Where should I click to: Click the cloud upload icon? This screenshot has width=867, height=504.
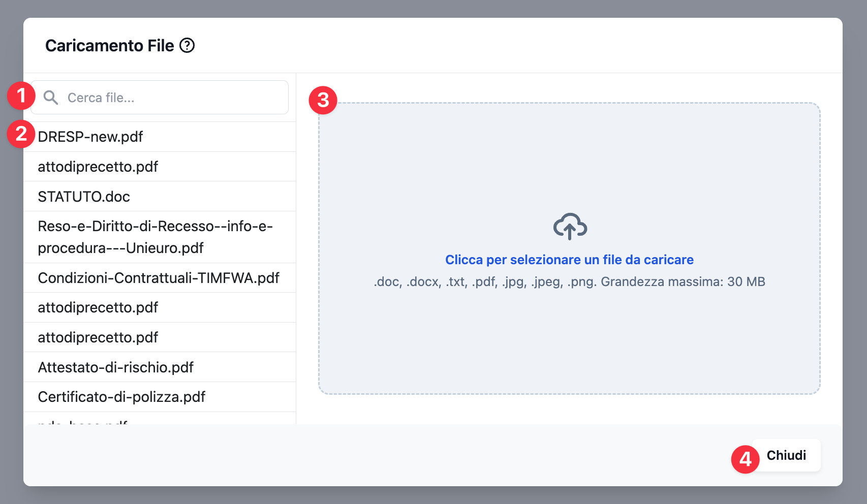[570, 226]
